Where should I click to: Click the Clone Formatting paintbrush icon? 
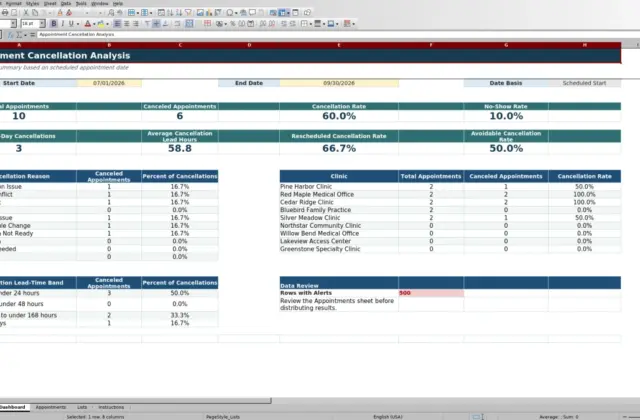point(60,13)
